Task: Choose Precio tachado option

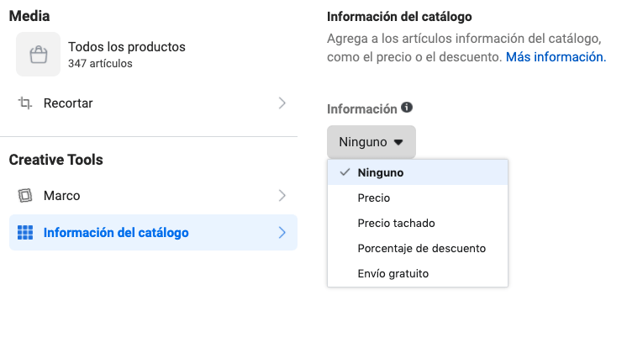Action: [418, 223]
